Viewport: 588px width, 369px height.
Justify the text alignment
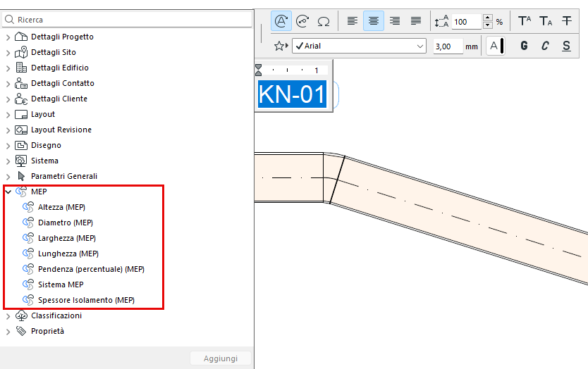pos(416,21)
